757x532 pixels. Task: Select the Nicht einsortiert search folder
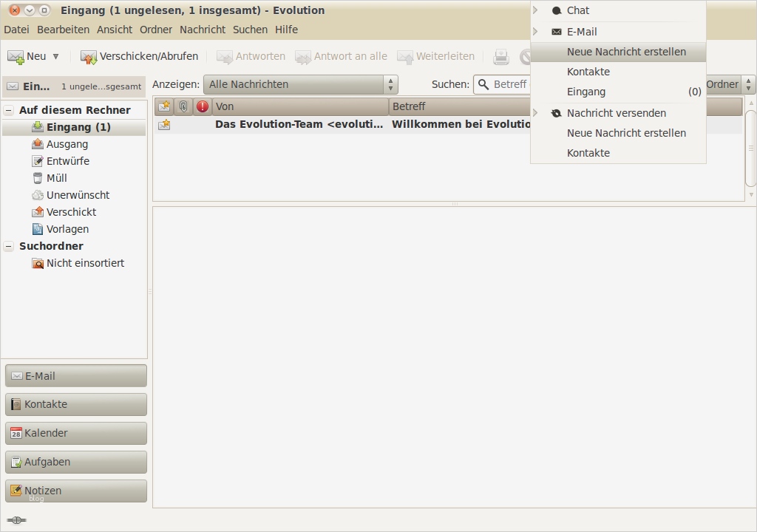click(86, 263)
